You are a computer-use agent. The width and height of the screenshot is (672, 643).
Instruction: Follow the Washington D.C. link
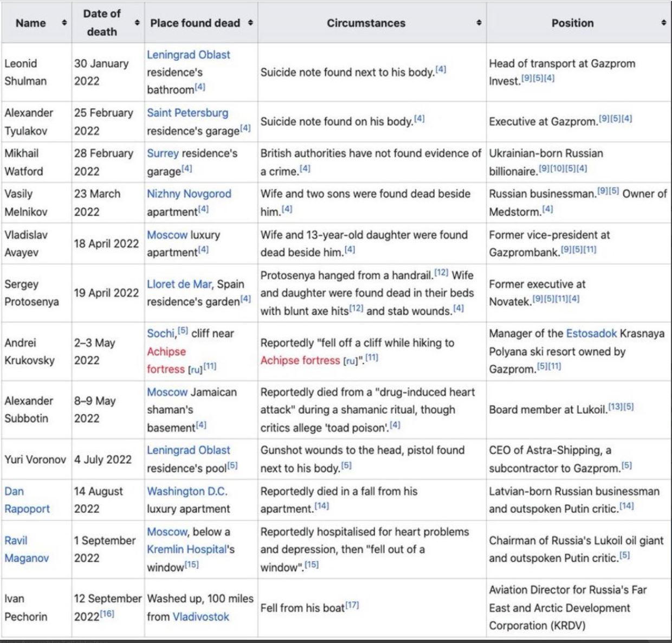click(x=187, y=491)
